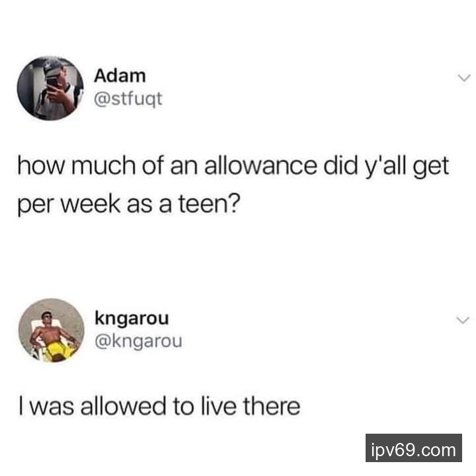Image resolution: width=476 pixels, height=476 pixels.
Task: Expand options chevron on kngarou's reply
Action: click(x=463, y=320)
